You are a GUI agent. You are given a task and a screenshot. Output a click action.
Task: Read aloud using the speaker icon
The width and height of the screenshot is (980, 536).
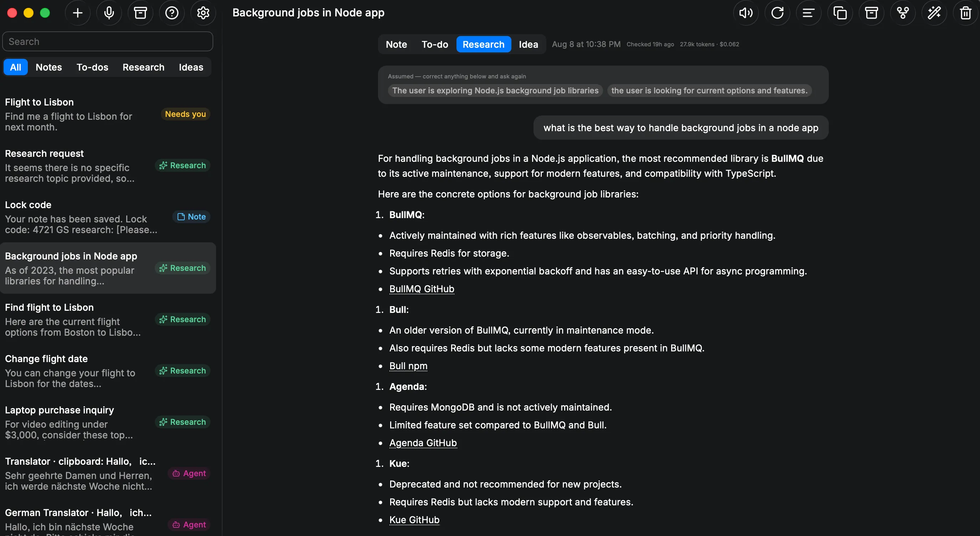[746, 13]
